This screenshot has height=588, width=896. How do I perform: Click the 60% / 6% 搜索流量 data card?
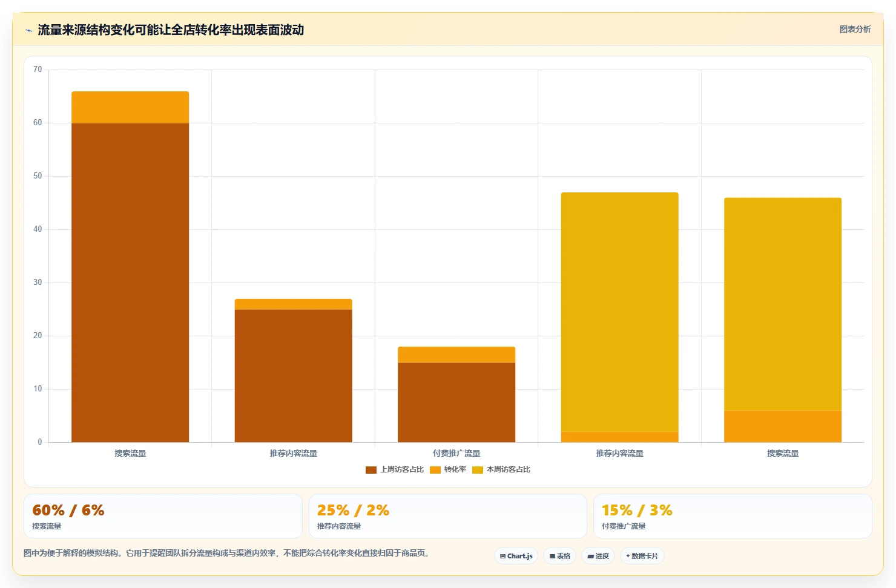pyautogui.click(x=163, y=516)
